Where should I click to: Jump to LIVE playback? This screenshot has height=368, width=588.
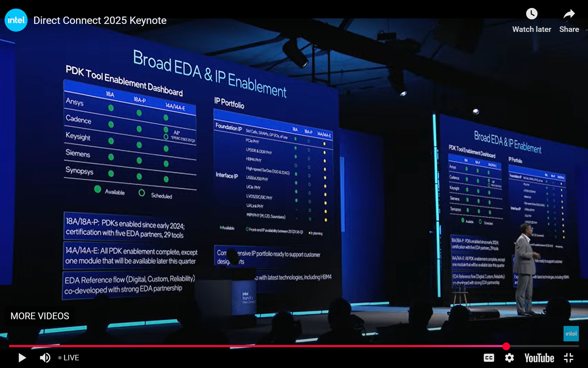[69, 358]
